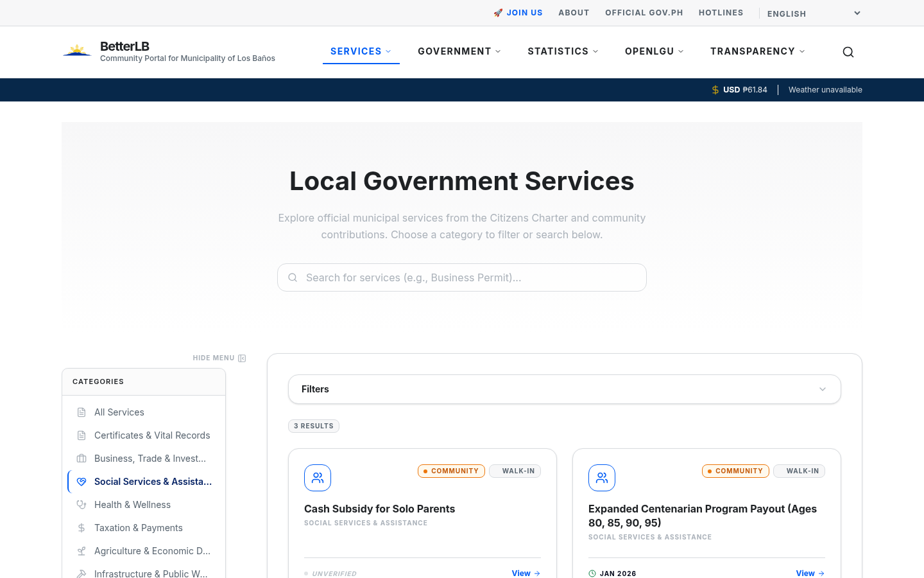Click the Infrastructure hammer icon
The image size is (924, 578).
click(x=81, y=574)
